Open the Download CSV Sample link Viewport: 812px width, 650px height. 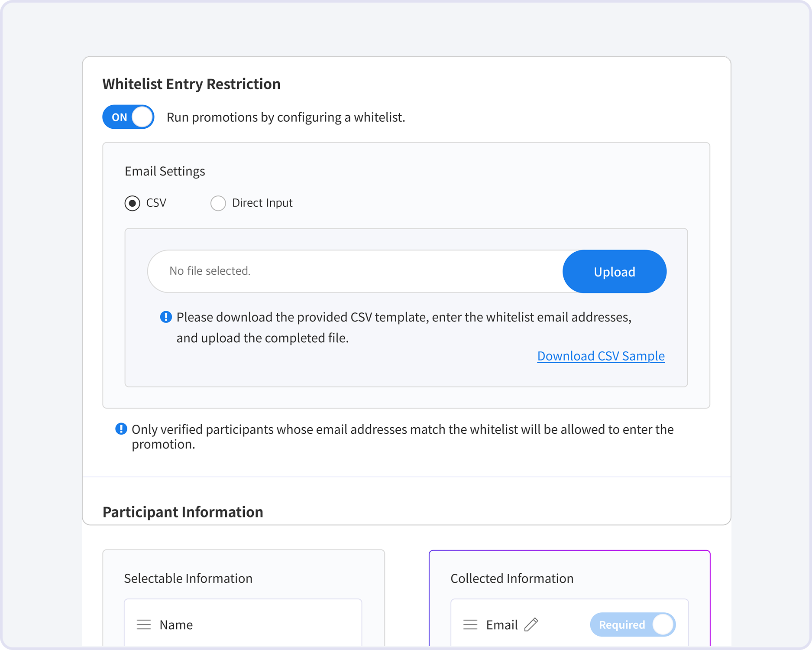tap(601, 356)
